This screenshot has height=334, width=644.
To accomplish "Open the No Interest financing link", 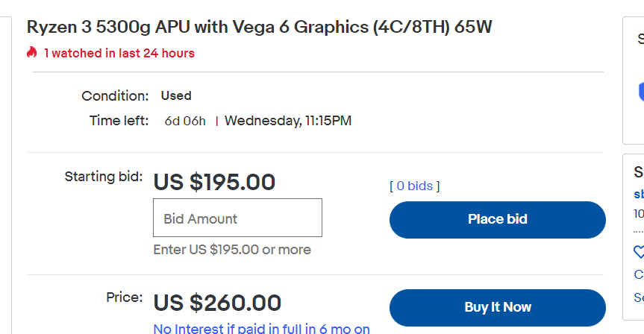I will (261, 328).
